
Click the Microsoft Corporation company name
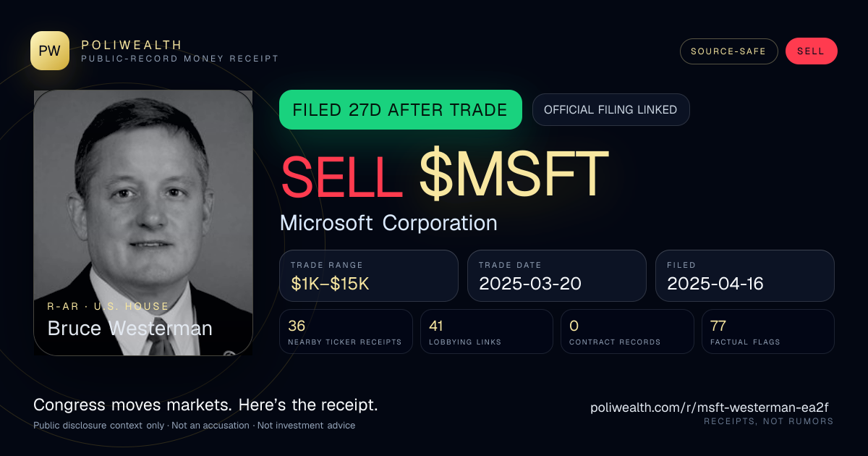click(x=388, y=223)
